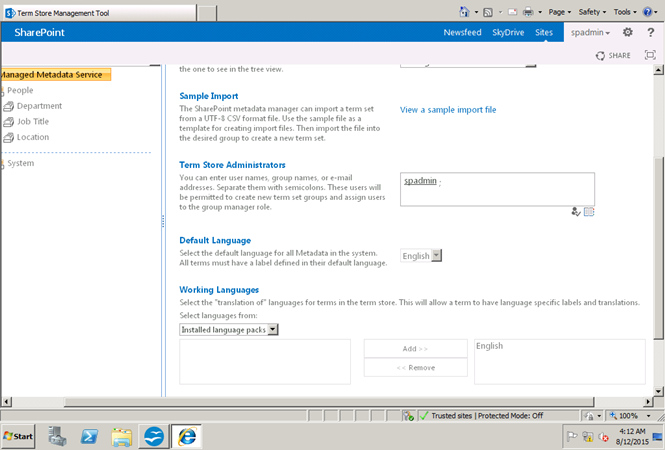Open the spadmin user dropdown
Screen dimensions: 665x450
590,32
